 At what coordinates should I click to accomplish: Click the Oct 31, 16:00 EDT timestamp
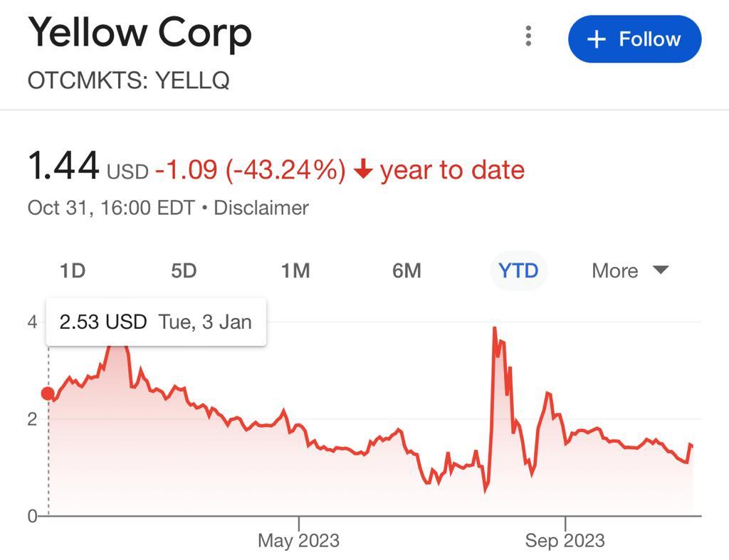110,208
